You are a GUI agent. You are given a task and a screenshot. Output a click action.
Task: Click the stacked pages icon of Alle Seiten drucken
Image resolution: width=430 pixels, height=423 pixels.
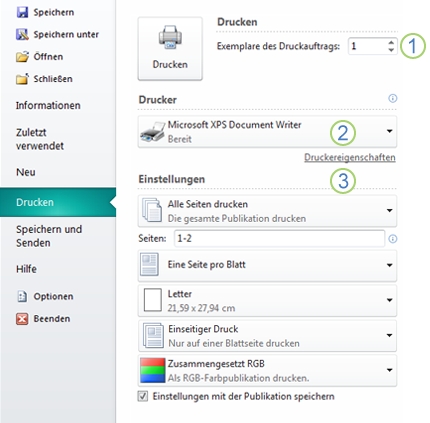point(152,210)
